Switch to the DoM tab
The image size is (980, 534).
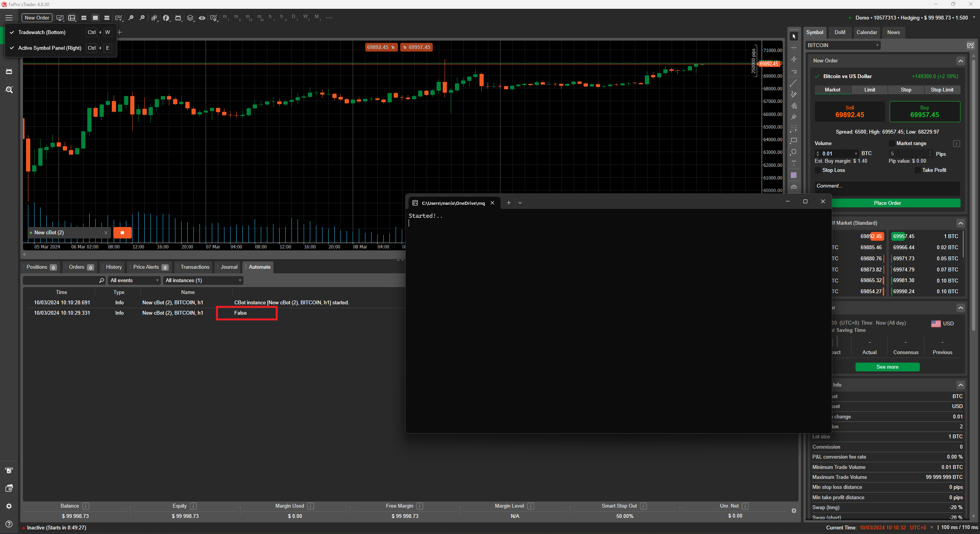(x=839, y=32)
